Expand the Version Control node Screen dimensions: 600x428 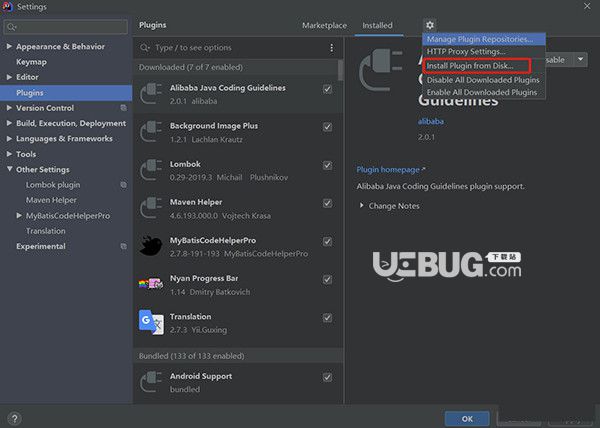coord(9,108)
